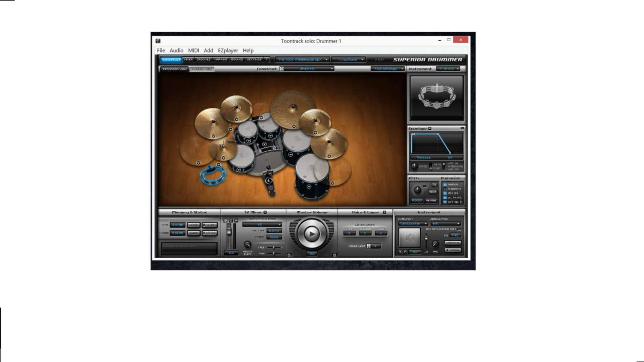The image size is (644, 362).
Task: Click the front floor tom drum
Action: click(312, 176)
